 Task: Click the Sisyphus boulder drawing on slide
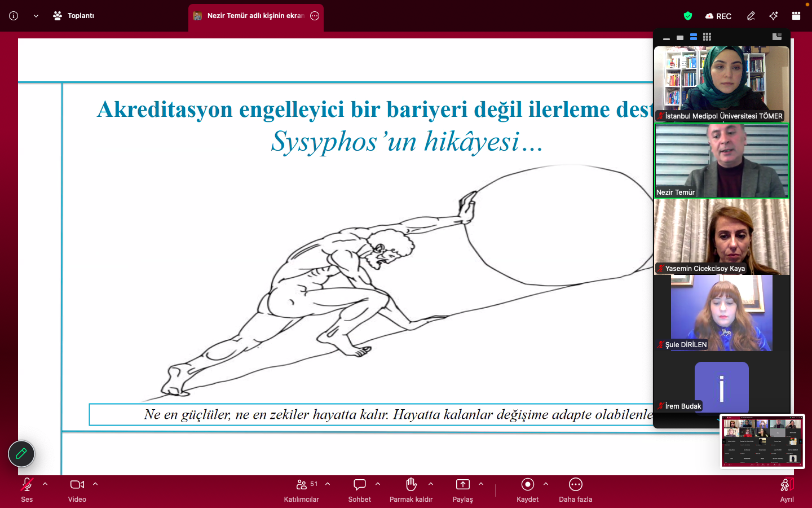[559, 226]
